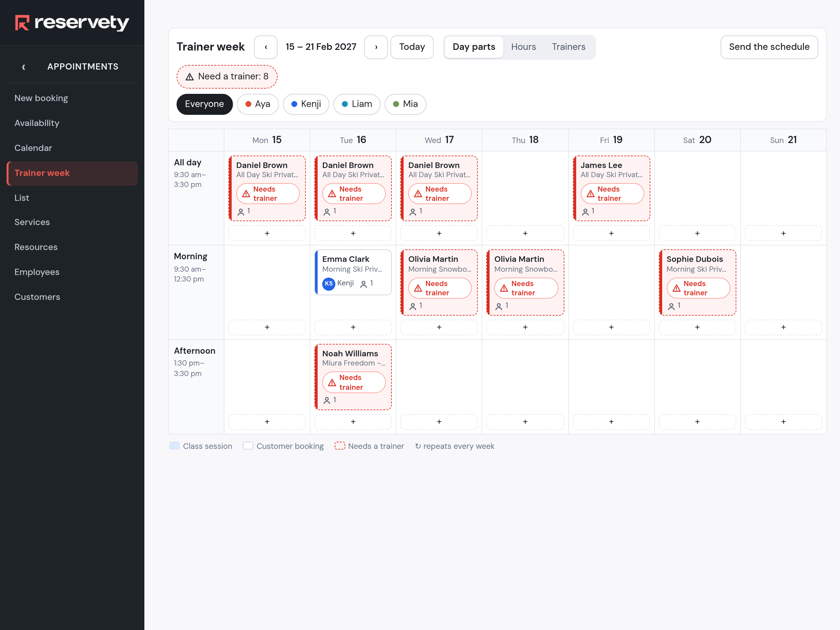Viewport: 840px width, 630px height.
Task: Click the Reservety logo
Action: tap(72, 23)
